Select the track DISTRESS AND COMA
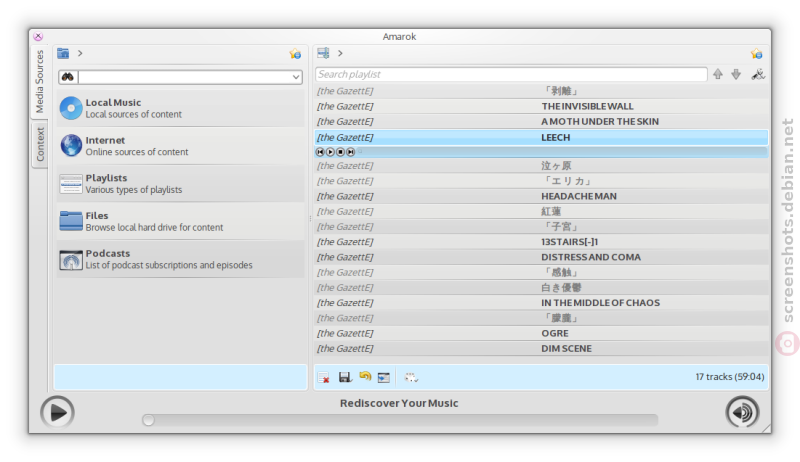The height and width of the screenshot is (462, 800). [x=541, y=257]
